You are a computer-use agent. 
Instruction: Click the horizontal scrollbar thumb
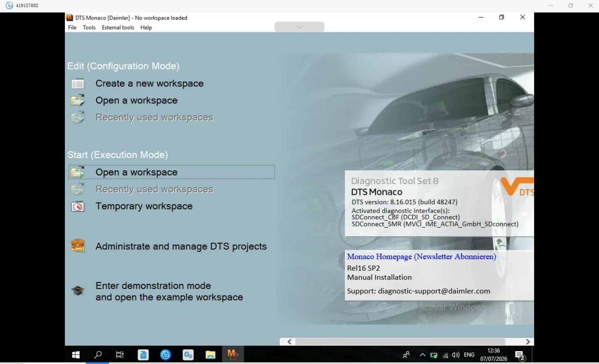tap(400, 342)
